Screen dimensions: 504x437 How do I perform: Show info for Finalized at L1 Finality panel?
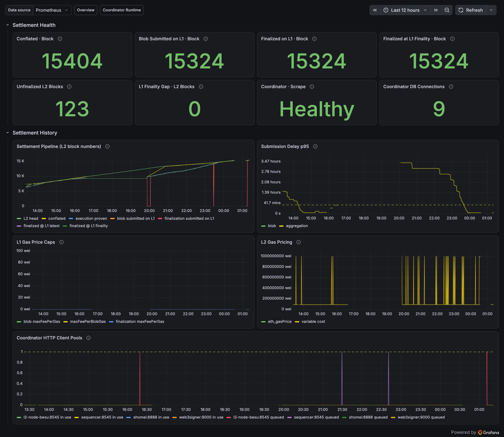452,39
